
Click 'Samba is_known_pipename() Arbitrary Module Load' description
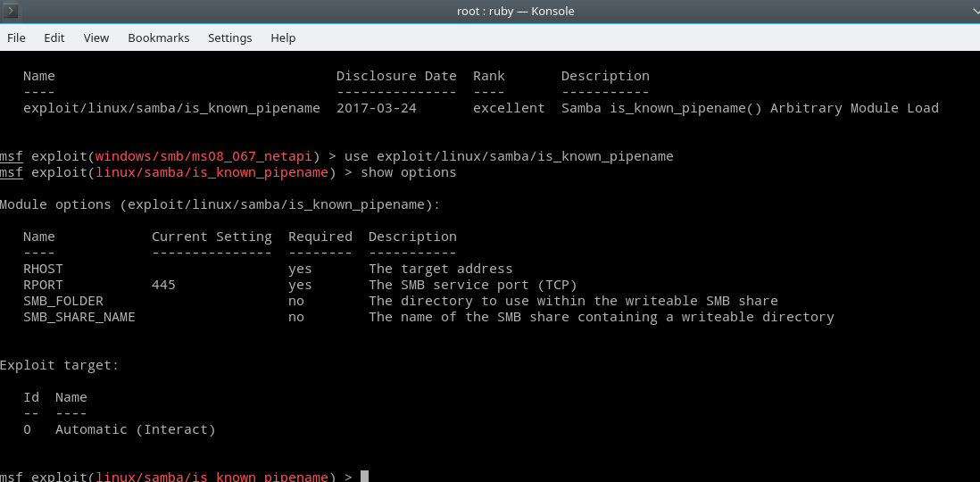point(750,108)
